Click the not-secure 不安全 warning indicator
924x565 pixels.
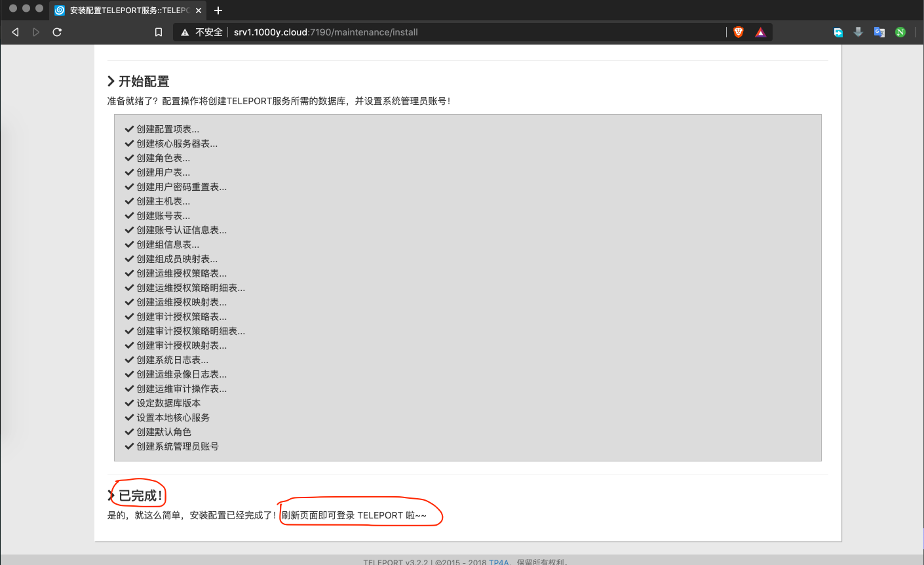(202, 32)
